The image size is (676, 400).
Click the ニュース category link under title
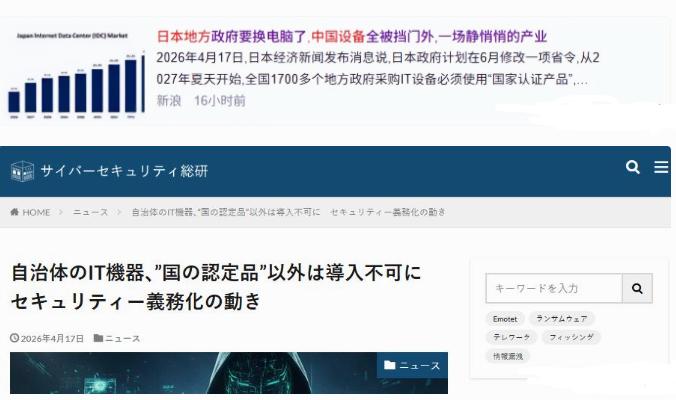(122, 338)
